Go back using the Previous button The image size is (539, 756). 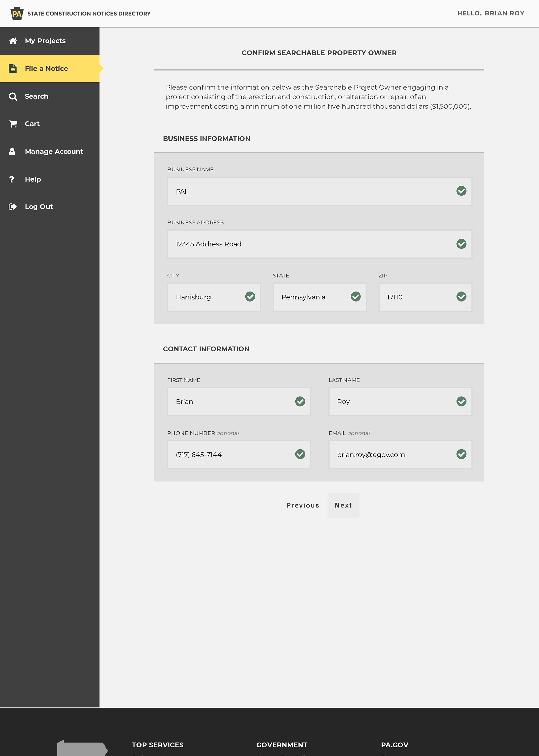303,505
